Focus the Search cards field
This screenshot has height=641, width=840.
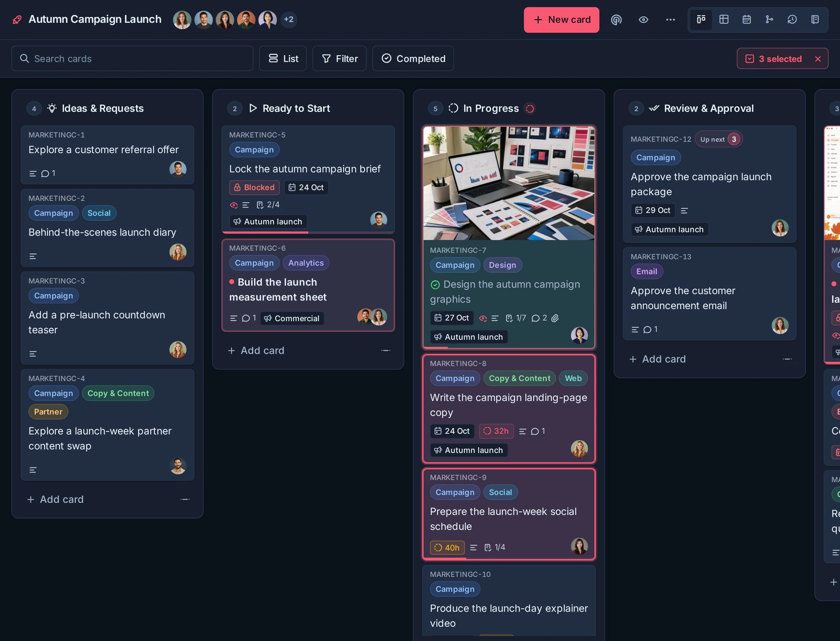point(132,58)
